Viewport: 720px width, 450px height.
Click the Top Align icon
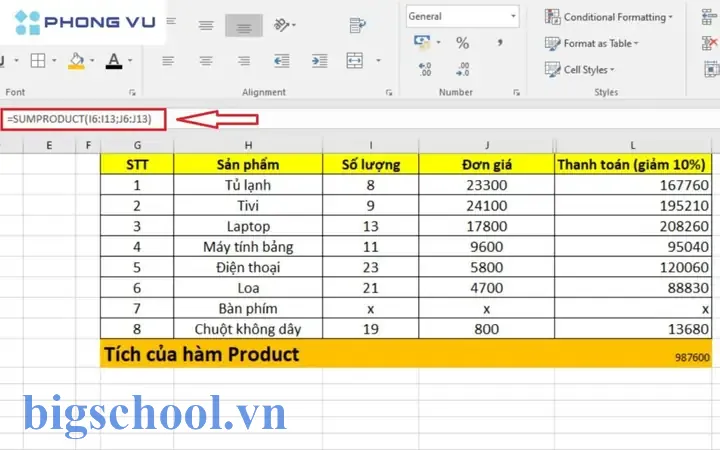171,21
